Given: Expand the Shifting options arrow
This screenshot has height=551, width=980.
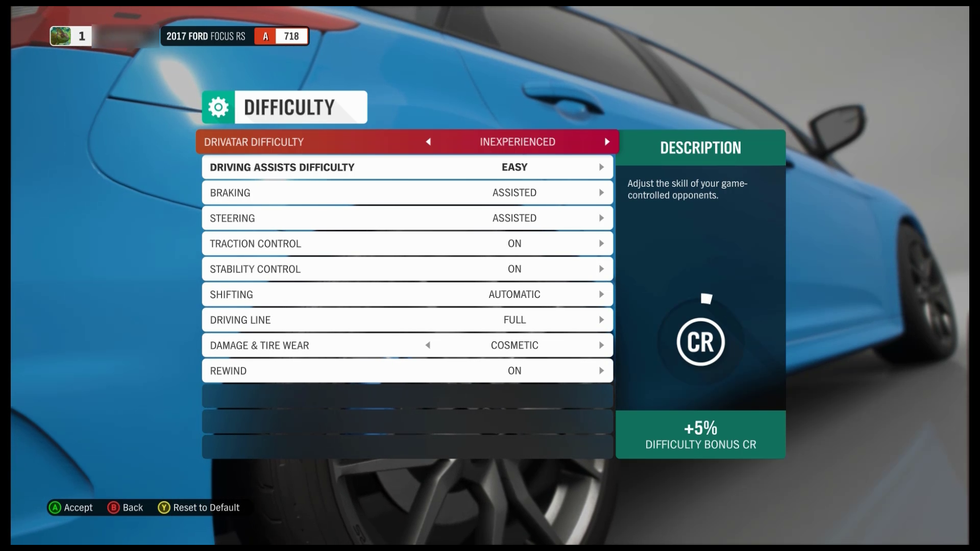Looking at the screenshot, I should [x=601, y=294].
